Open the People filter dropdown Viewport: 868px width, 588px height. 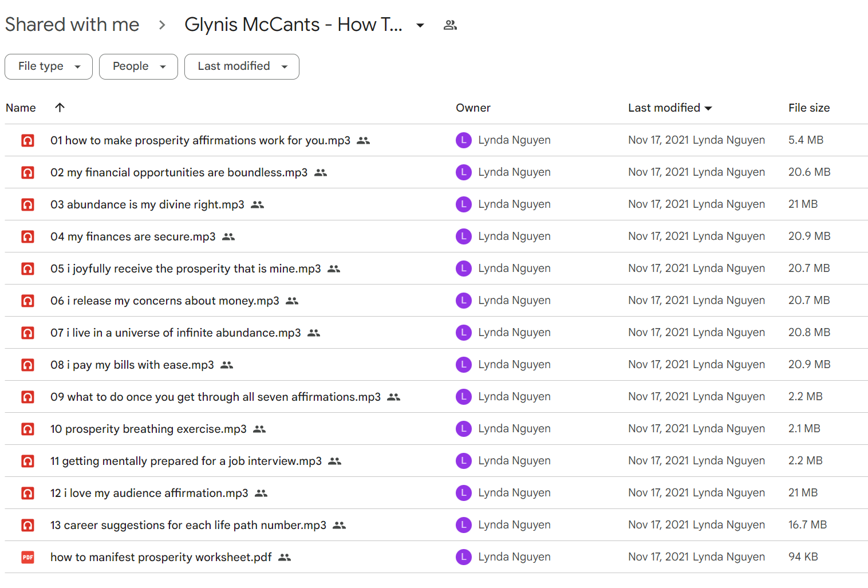pyautogui.click(x=139, y=66)
